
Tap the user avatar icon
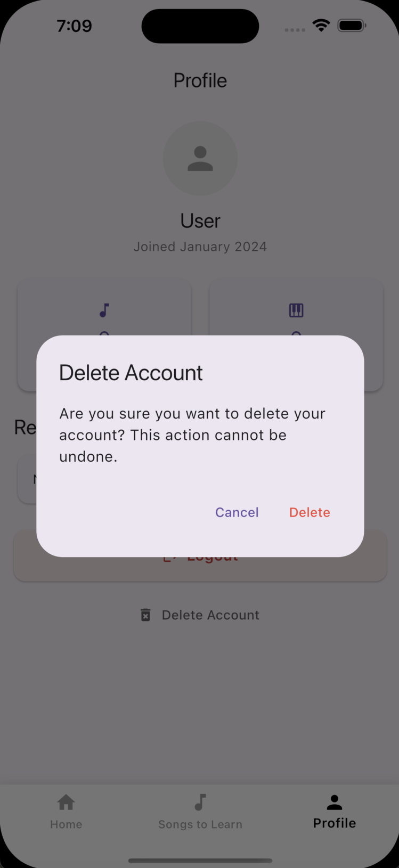pyautogui.click(x=200, y=158)
